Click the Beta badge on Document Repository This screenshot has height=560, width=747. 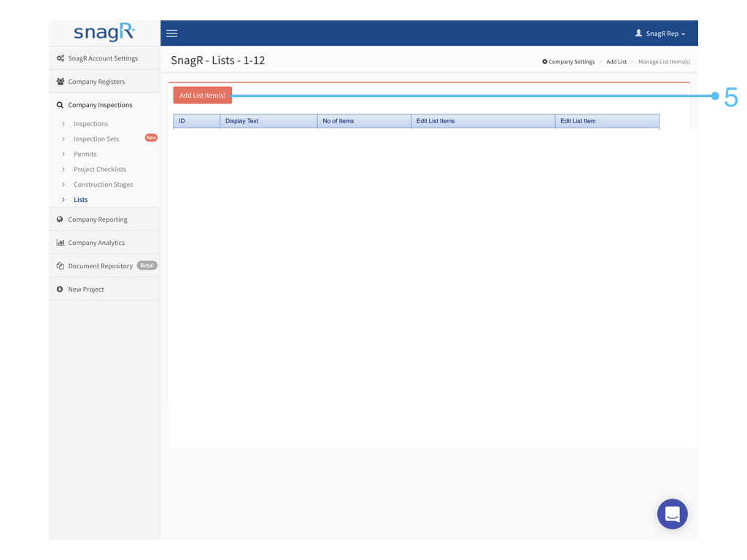pyautogui.click(x=147, y=265)
